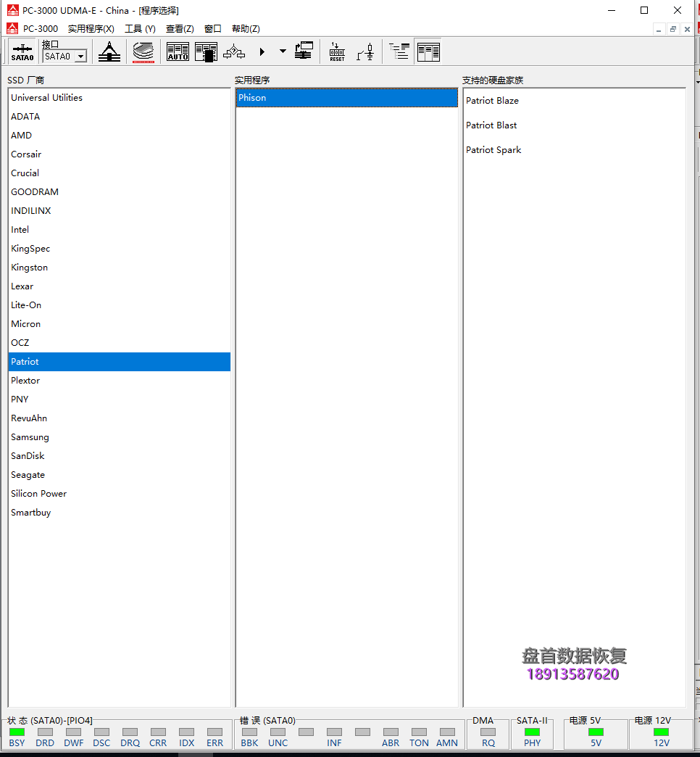Image resolution: width=700 pixels, height=757 pixels.
Task: Select Patriot Spark drive family
Action: click(574, 149)
